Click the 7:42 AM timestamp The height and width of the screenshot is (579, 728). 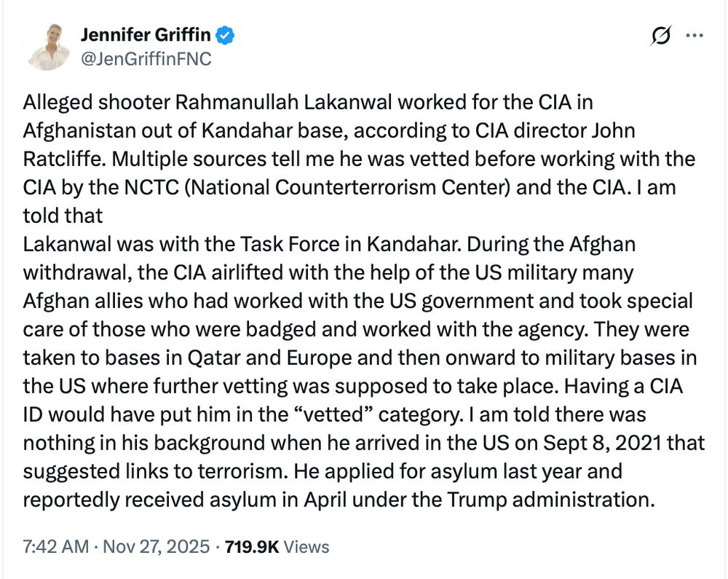[x=56, y=546]
